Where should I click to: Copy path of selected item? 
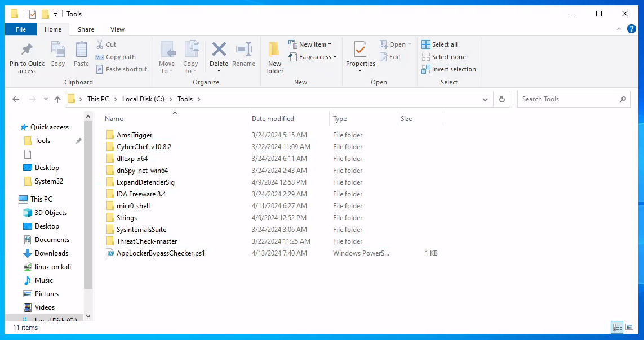[x=116, y=57]
